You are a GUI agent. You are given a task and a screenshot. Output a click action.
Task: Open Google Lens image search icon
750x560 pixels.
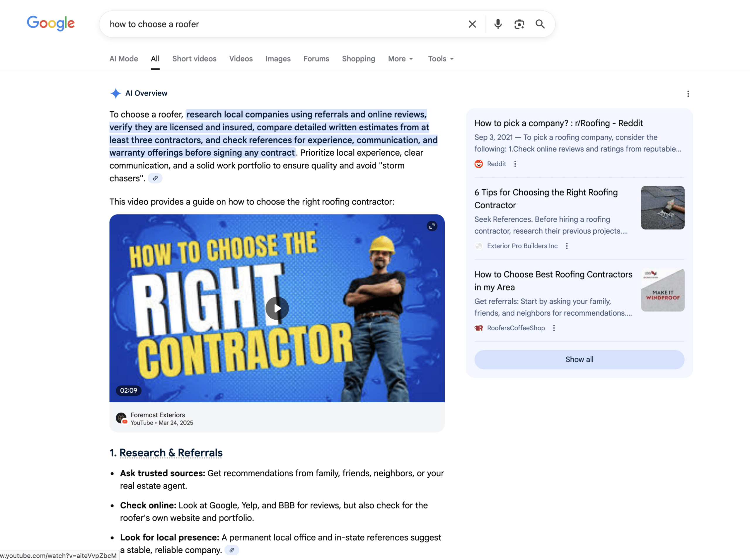[519, 24]
